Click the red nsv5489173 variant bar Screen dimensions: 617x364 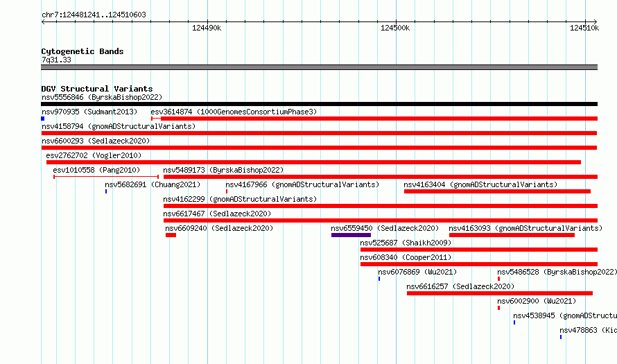[x=381, y=177]
